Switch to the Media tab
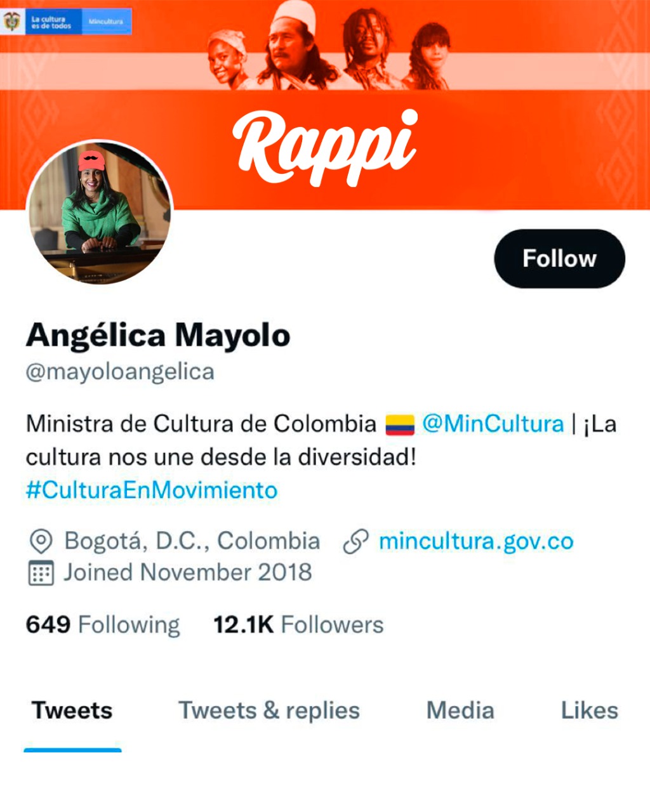This screenshot has width=650, height=812. [460, 711]
